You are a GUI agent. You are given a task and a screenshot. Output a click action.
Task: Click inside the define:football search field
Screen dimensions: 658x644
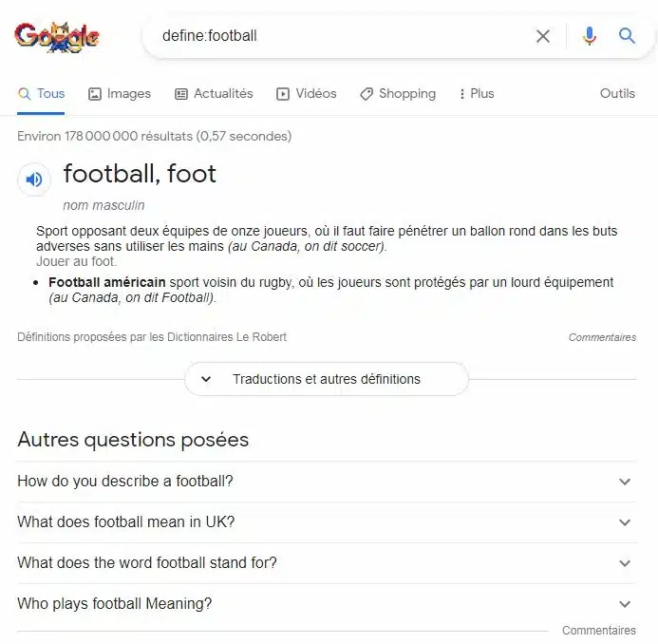[x=344, y=36]
